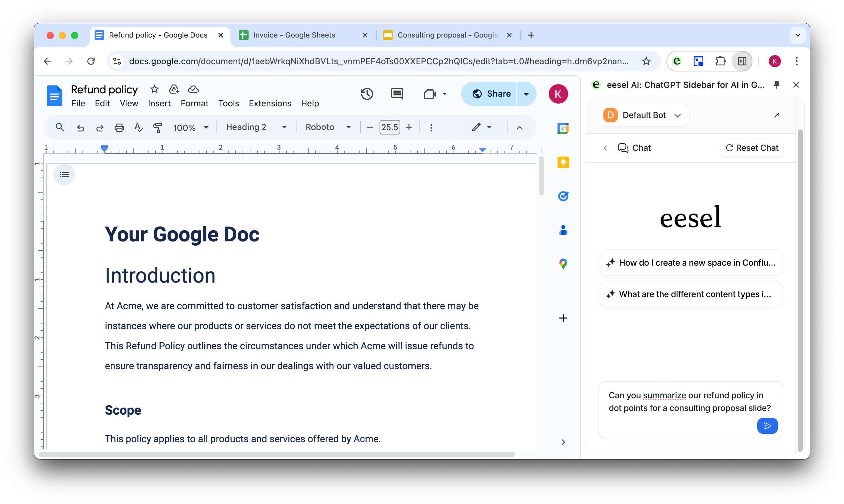Toggle document history icon at top

[367, 94]
